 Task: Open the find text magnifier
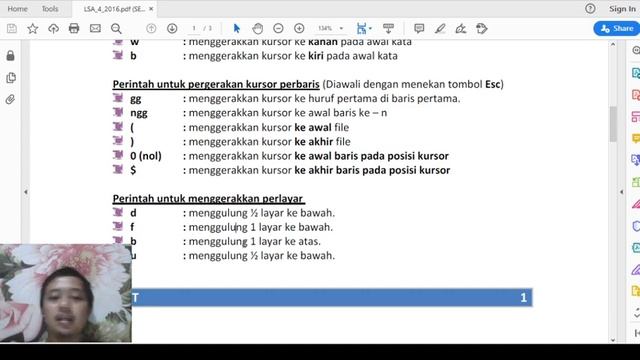[x=116, y=29]
